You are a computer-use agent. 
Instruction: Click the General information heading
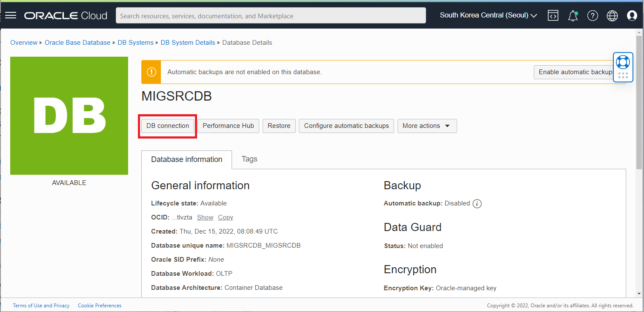[200, 185]
